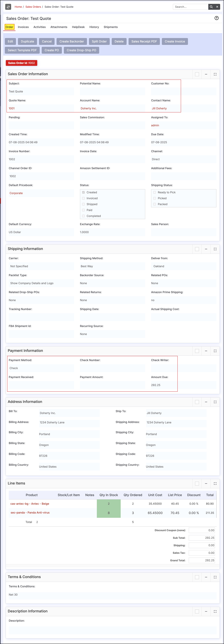Screen dimensions: 224x644
Task: Open Jill Doherty contact link
Action: pyautogui.click(x=159, y=108)
